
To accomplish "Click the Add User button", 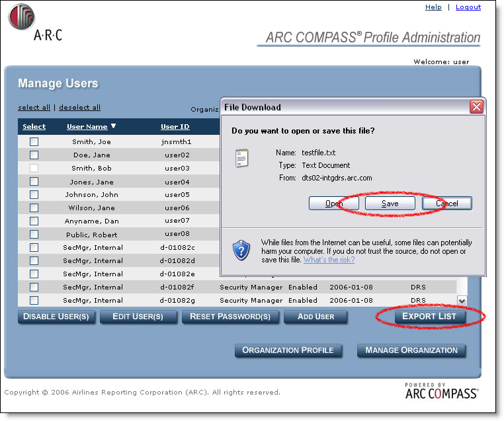I will [x=315, y=317].
